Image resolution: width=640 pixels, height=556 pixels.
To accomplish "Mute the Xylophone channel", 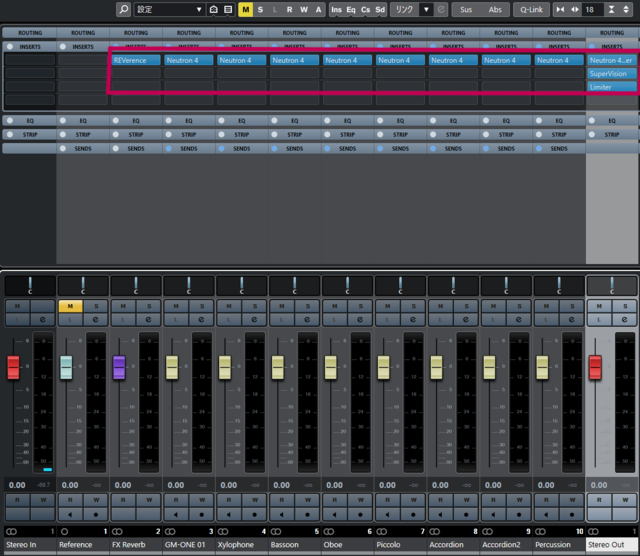I will (x=229, y=306).
